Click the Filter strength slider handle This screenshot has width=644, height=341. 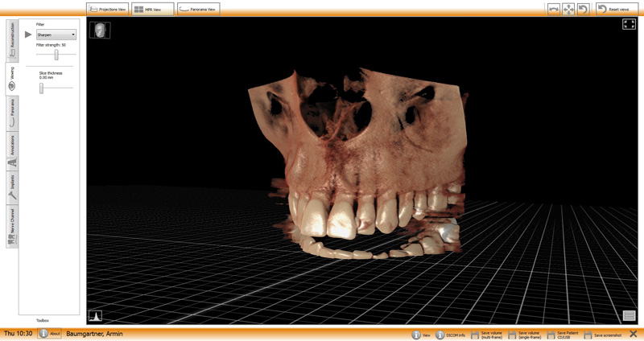tap(56, 55)
